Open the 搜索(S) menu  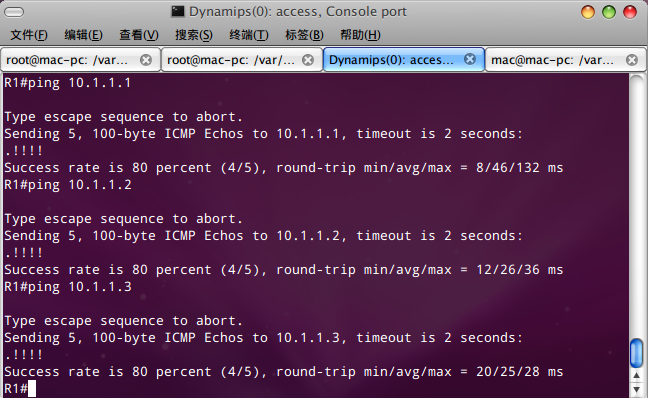click(x=194, y=35)
